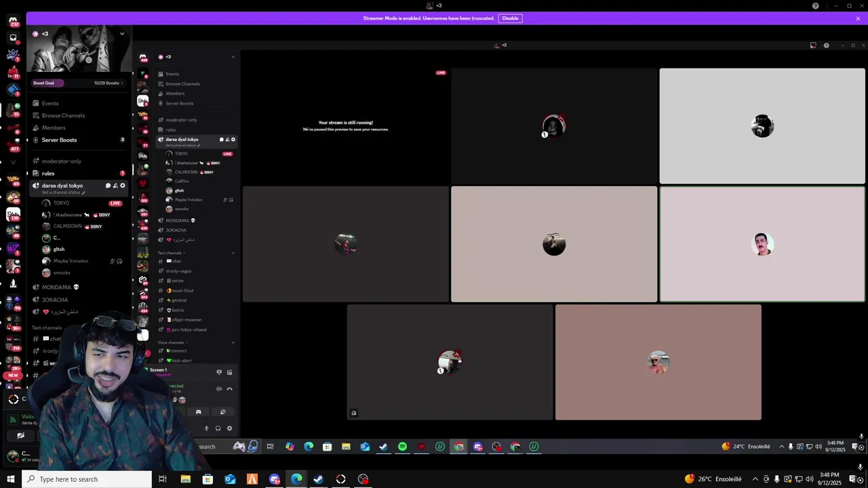Click Set a channel status in outer sidebar
Image resolution: width=868 pixels, height=488 pixels.
(x=63, y=192)
